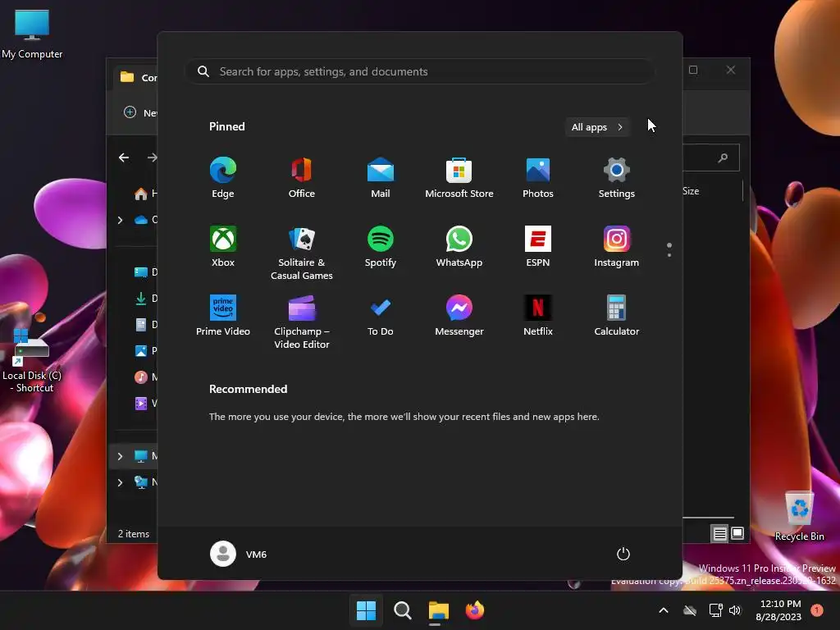Click the File Explorer tab folder icon
This screenshot has width=840, height=630.
(127, 77)
